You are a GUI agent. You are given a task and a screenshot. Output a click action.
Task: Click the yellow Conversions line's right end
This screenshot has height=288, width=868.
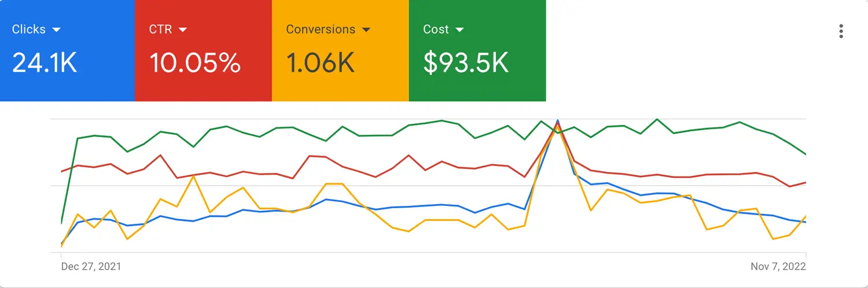click(806, 216)
